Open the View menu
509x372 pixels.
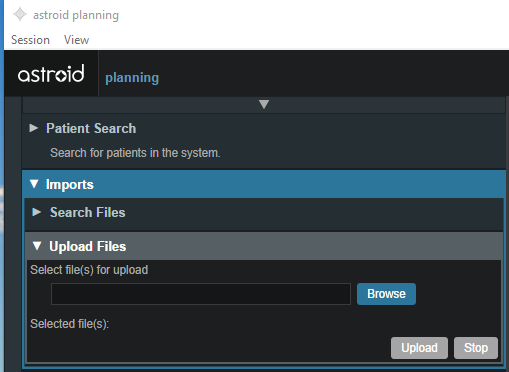76,40
